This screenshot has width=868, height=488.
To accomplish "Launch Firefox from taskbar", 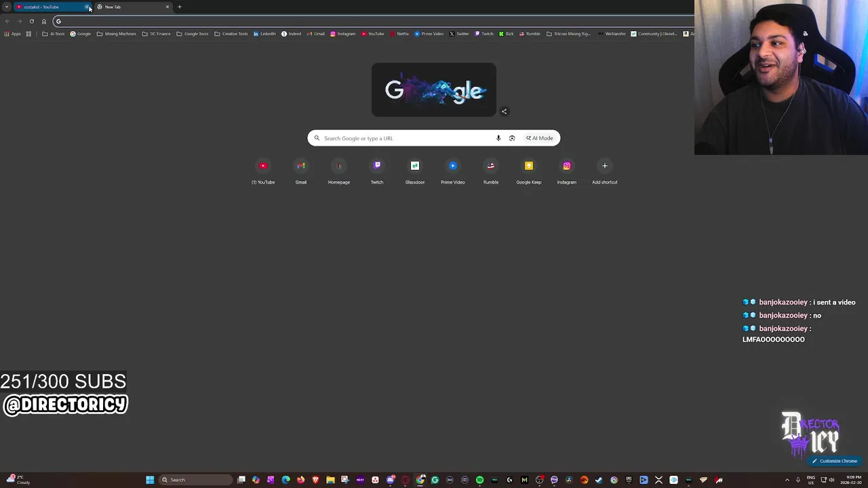I will point(300,480).
